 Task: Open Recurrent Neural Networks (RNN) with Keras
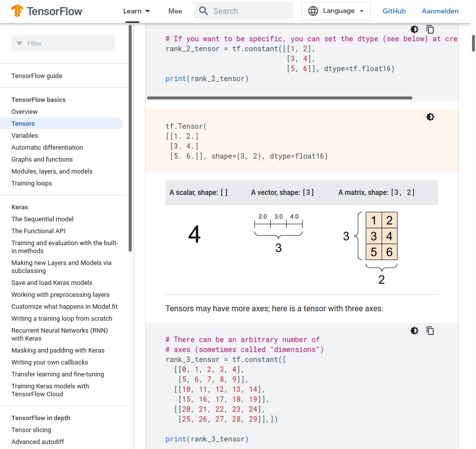[60, 335]
